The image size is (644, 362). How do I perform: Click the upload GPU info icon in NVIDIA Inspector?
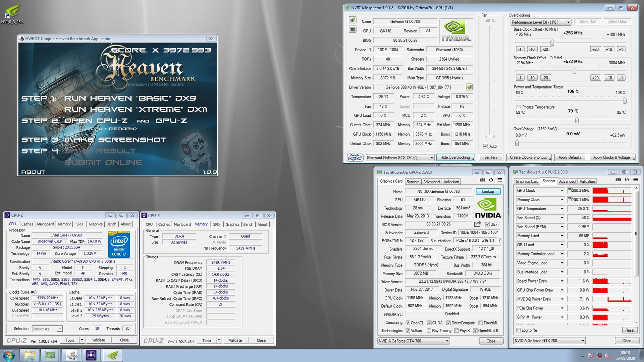[x=353, y=20]
